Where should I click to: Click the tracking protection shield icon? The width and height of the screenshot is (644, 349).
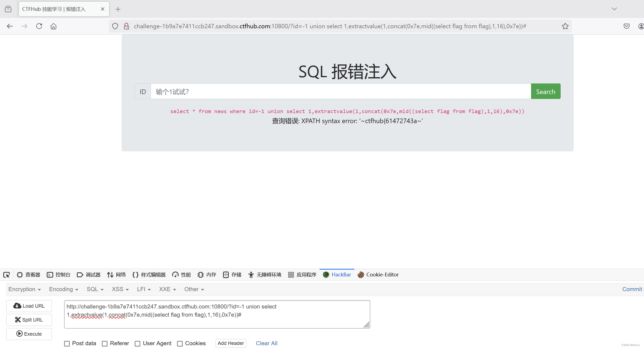tap(115, 26)
